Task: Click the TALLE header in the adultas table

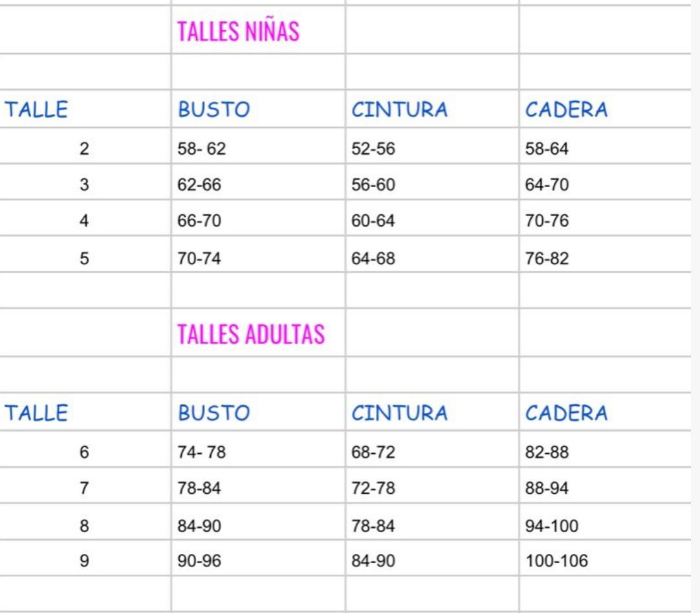Action: (36, 413)
